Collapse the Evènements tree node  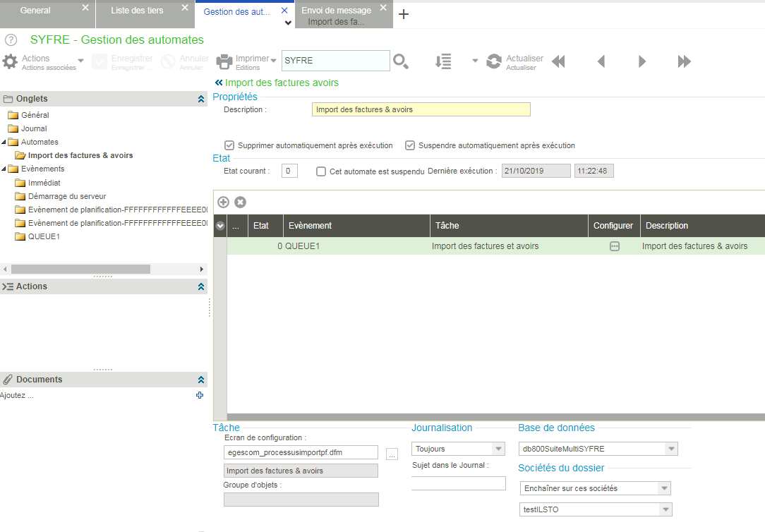(x=4, y=169)
